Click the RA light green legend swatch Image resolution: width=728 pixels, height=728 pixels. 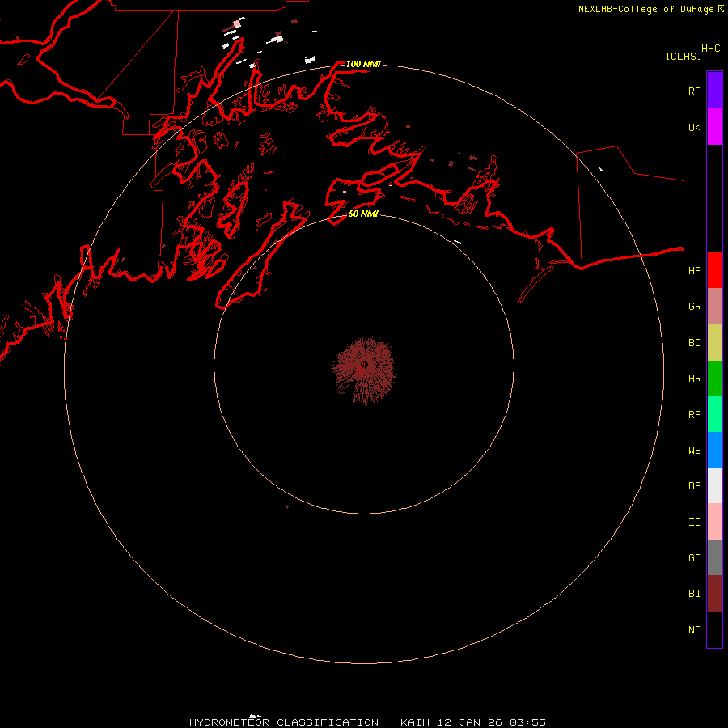pos(714,414)
